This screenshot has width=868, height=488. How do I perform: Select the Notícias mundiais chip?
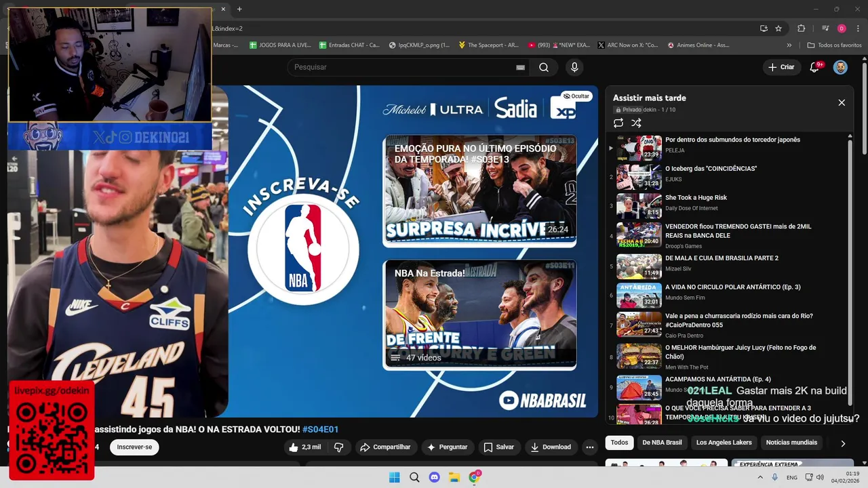tap(791, 443)
